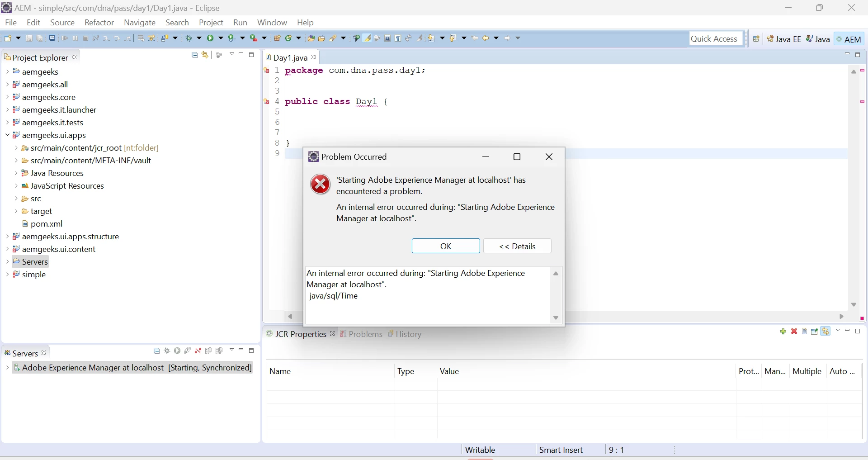Open Run button dropdown arrow
This screenshot has width=868, height=460.
[x=221, y=38]
